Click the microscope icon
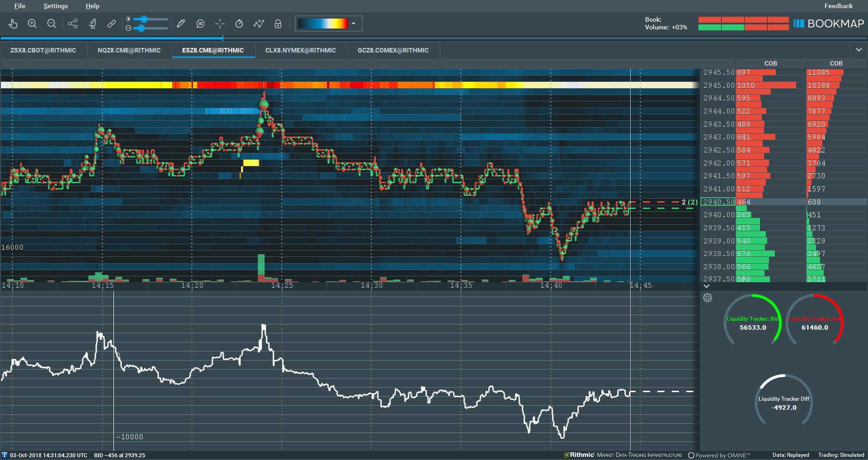868x460 pixels. pos(93,24)
